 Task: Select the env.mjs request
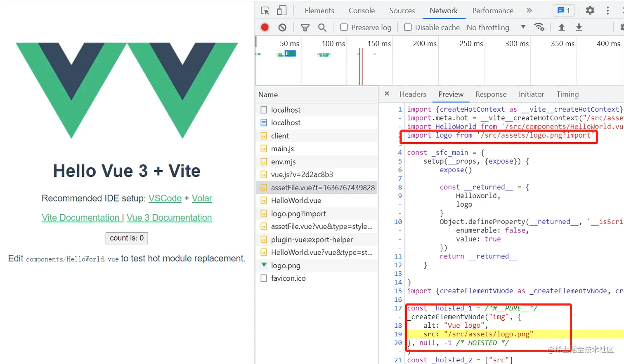316,162
